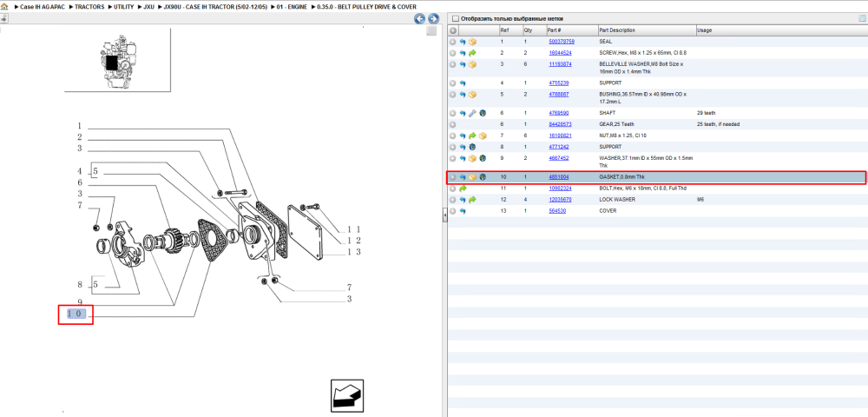868x417 pixels.
Task: Open part number 500378759 link
Action: click(x=562, y=42)
